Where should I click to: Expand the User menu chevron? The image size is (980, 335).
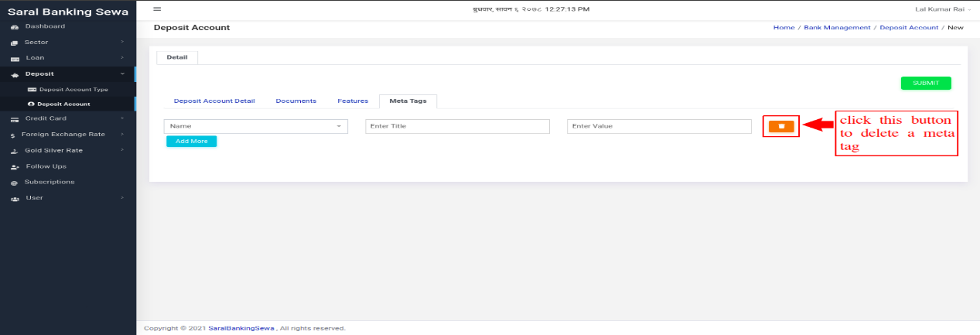[x=122, y=197]
